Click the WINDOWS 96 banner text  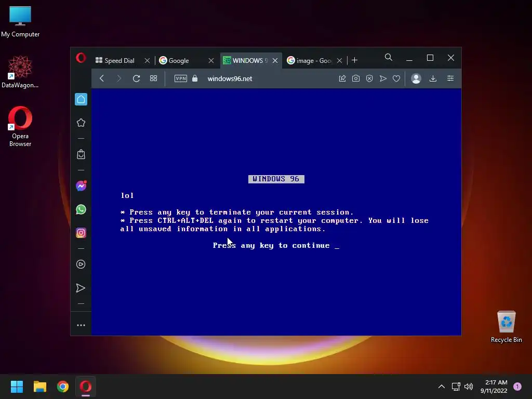pyautogui.click(x=276, y=179)
